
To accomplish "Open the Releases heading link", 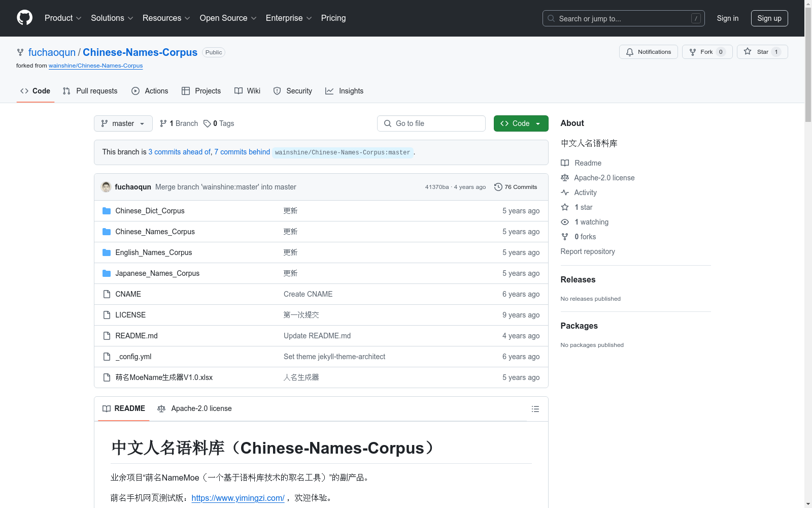I will coord(578,279).
